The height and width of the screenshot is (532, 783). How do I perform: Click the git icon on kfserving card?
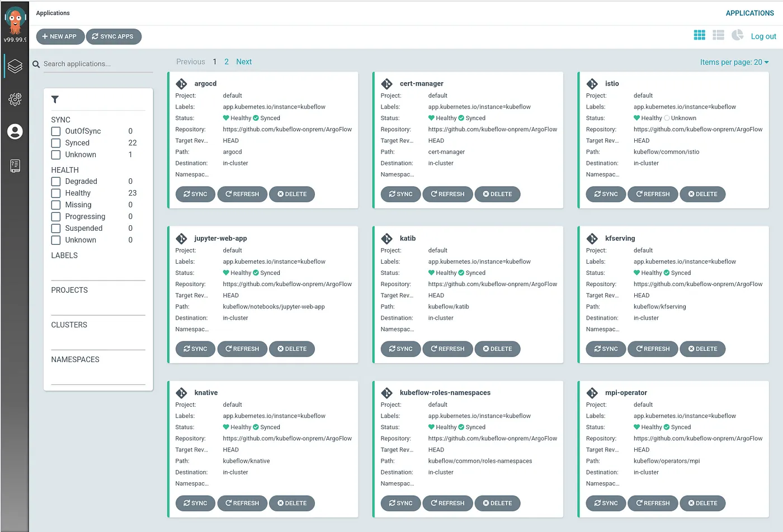click(592, 239)
